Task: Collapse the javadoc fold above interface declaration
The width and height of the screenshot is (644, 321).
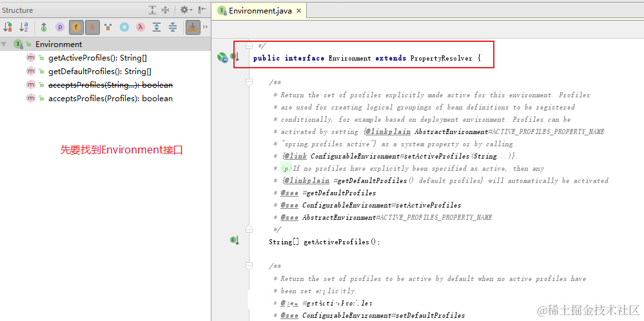Action: [248, 45]
